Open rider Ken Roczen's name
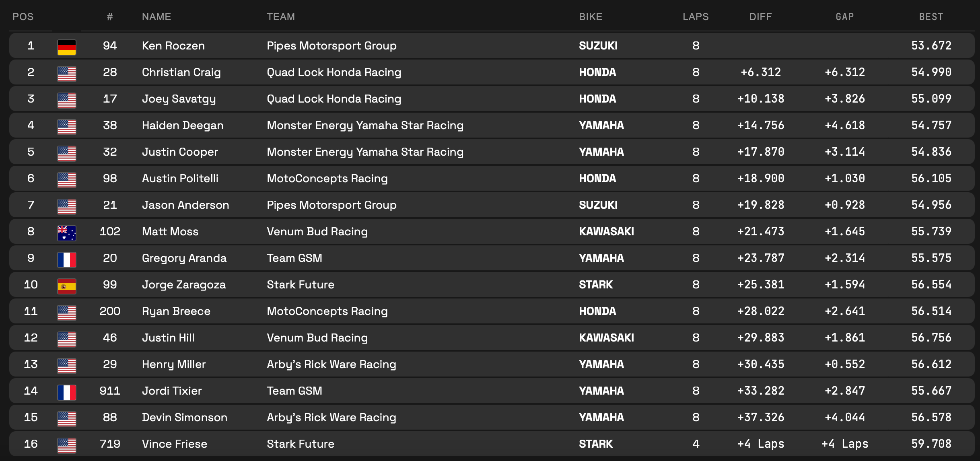This screenshot has width=980, height=461. 173,46
